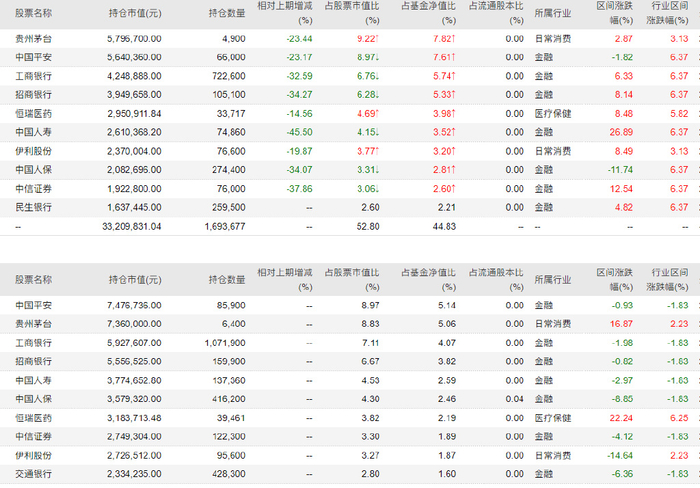Click 2,334,235.00 in the 交通银行 row

134,474
